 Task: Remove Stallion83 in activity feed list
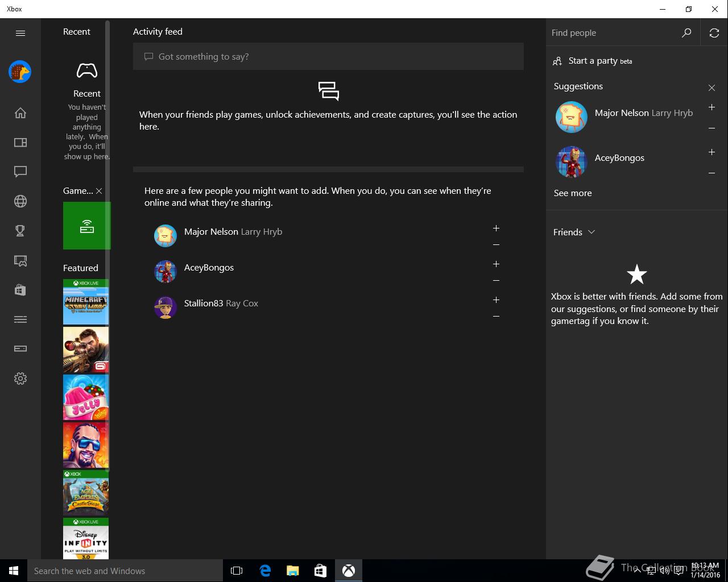(496, 317)
